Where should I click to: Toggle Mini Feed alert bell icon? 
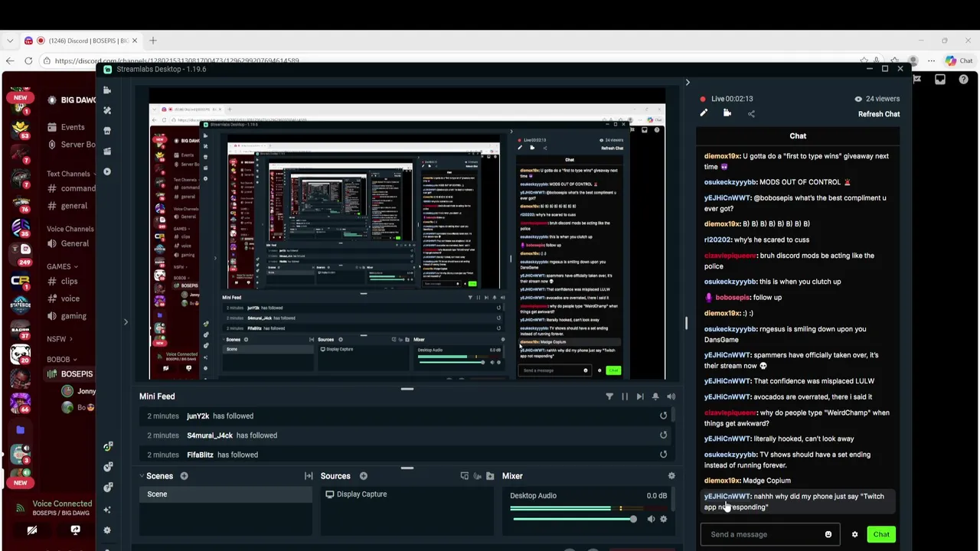(655, 396)
